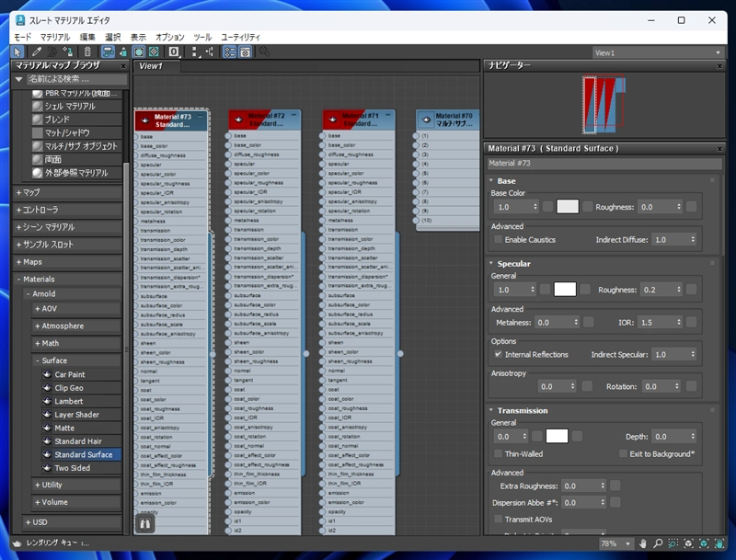Click Zoom Extents Selected icon
This screenshot has height=560, width=736.
(x=704, y=543)
